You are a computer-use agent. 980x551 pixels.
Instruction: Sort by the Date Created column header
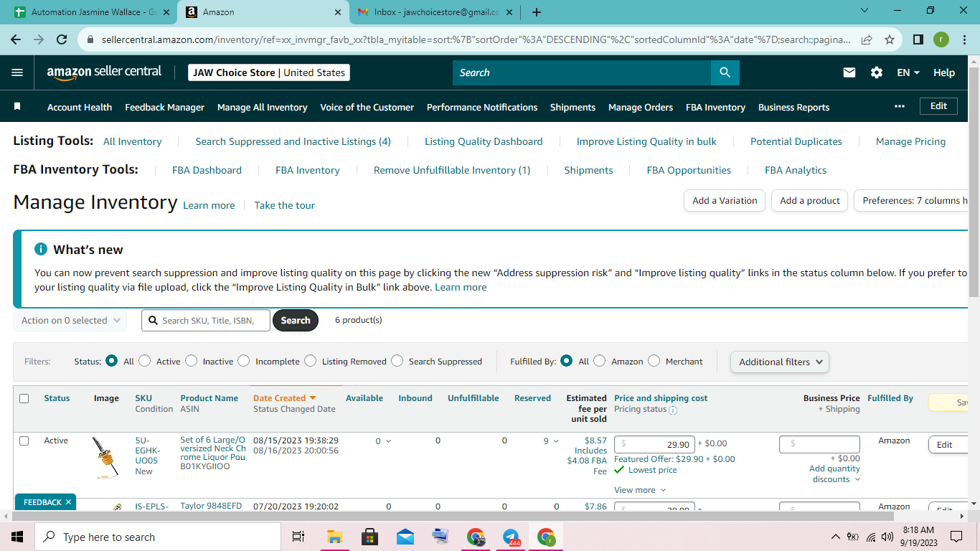[284, 398]
